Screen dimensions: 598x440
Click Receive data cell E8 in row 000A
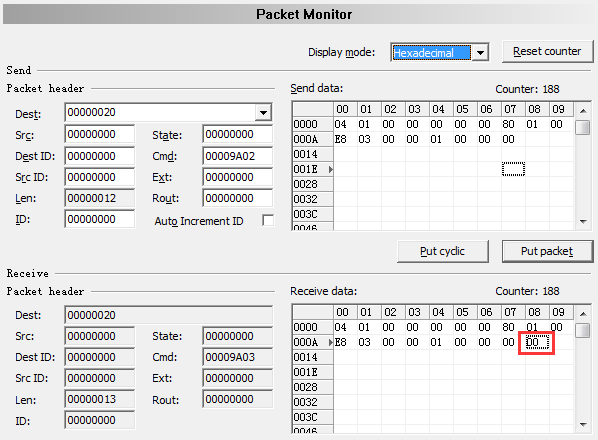346,342
